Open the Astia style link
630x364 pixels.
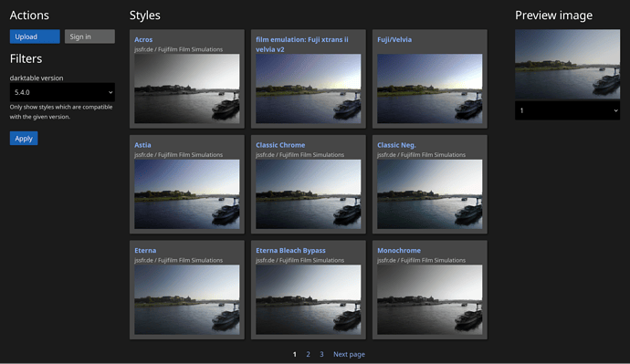click(142, 145)
